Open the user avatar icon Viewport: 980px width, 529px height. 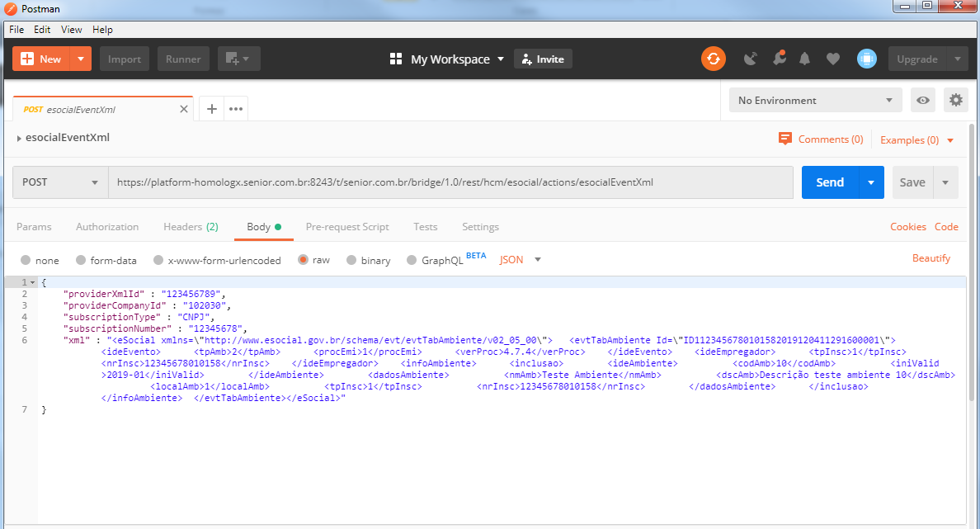(x=866, y=59)
